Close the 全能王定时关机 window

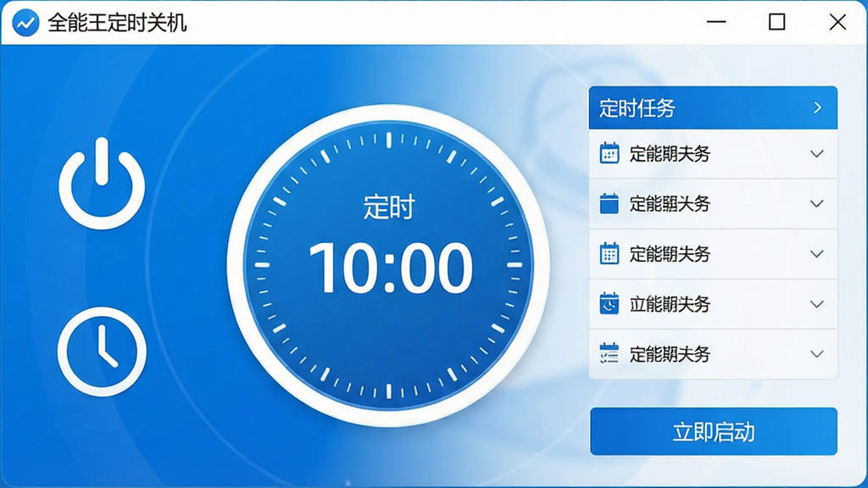coord(837,22)
